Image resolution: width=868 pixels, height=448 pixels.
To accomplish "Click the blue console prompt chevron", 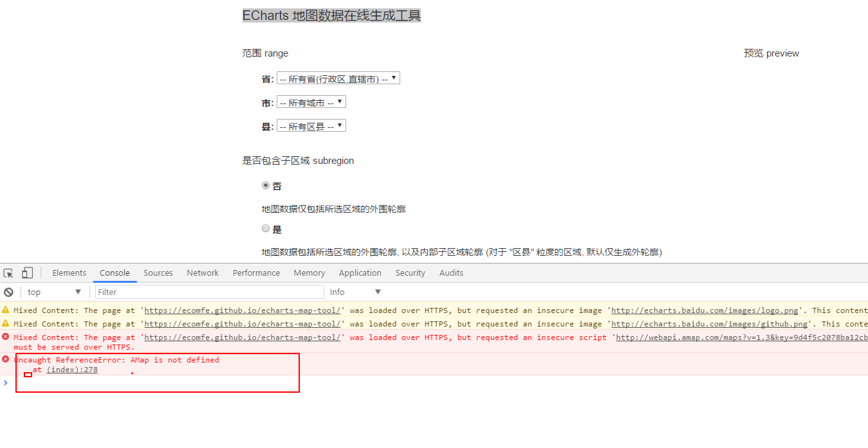I will click(x=6, y=382).
